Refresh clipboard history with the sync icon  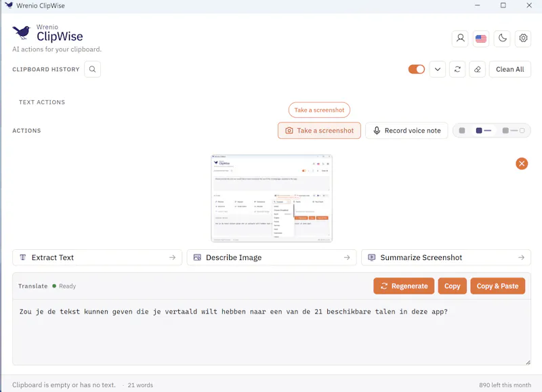click(x=457, y=69)
